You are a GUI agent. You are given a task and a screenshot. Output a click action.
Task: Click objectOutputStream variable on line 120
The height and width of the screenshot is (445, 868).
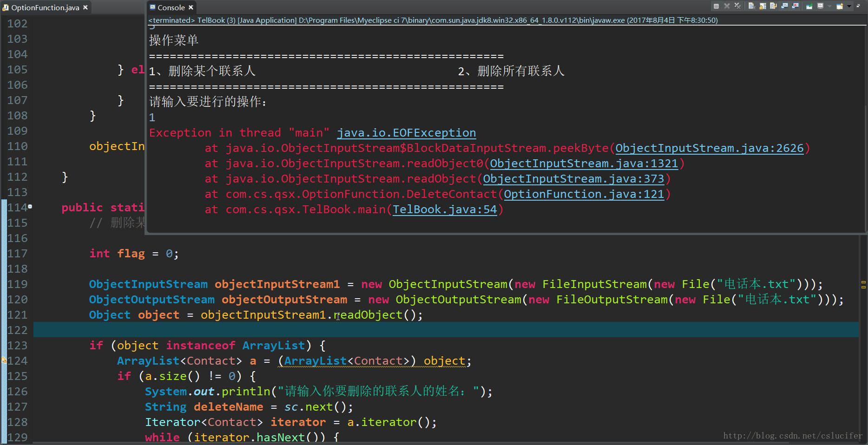tap(284, 300)
